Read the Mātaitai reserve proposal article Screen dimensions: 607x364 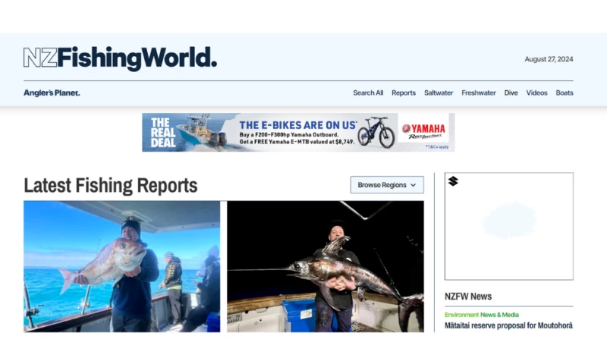coord(508,326)
